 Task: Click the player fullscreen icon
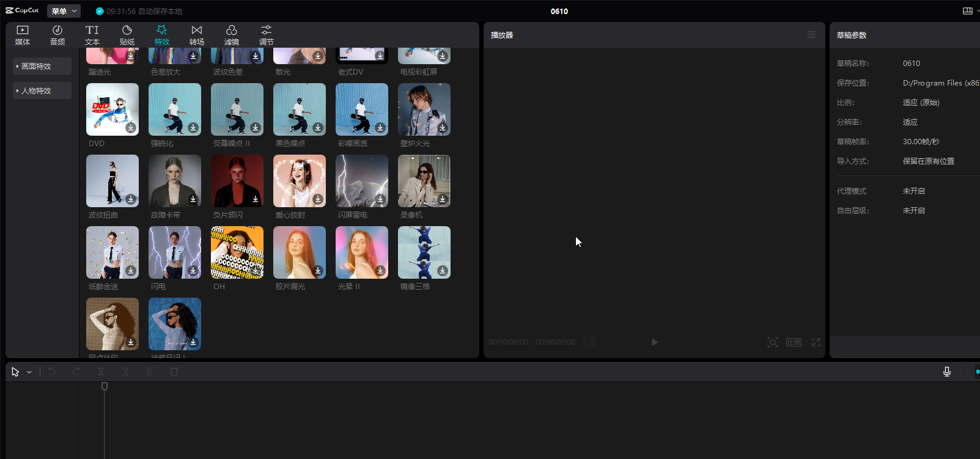(816, 342)
